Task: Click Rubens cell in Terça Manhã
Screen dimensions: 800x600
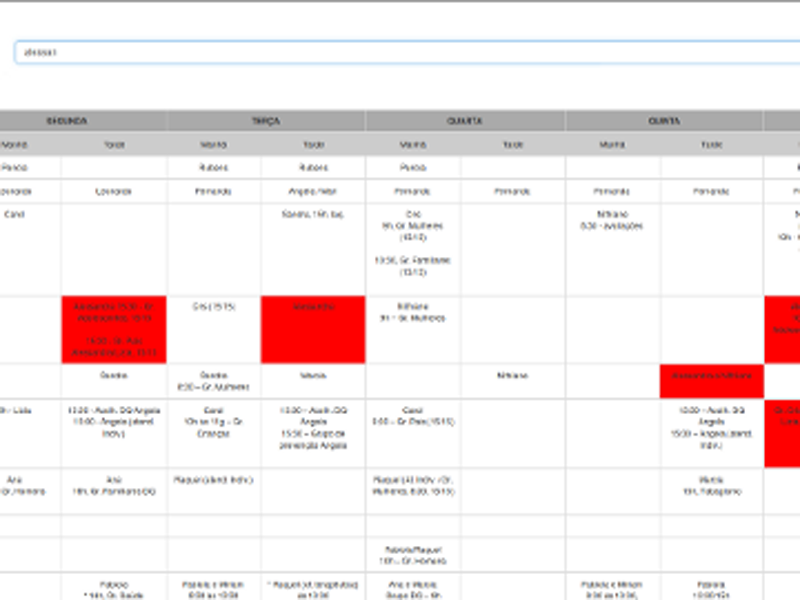Action: tap(214, 168)
